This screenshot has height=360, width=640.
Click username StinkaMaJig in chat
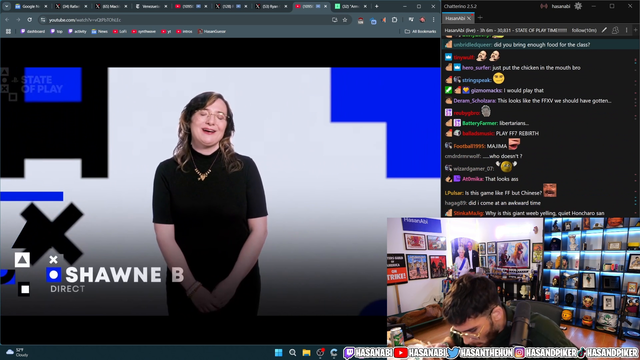469,213
